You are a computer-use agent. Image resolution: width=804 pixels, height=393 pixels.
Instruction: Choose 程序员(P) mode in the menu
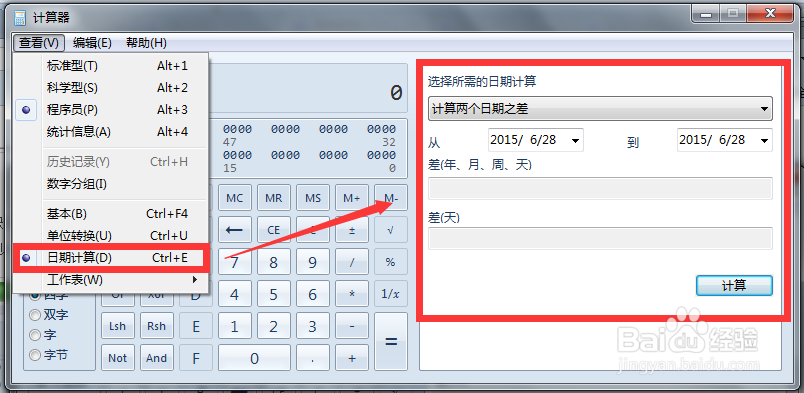click(x=110, y=110)
